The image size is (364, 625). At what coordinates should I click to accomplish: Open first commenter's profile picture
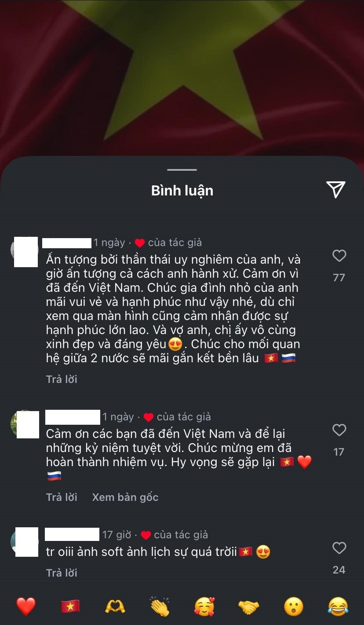(x=25, y=251)
